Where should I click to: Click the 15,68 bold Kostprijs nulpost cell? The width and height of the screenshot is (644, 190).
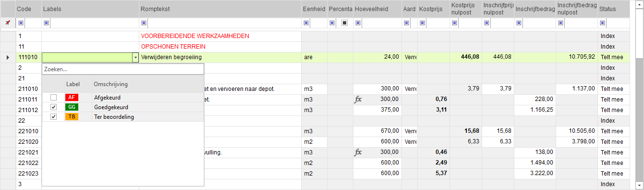[x=466, y=131]
